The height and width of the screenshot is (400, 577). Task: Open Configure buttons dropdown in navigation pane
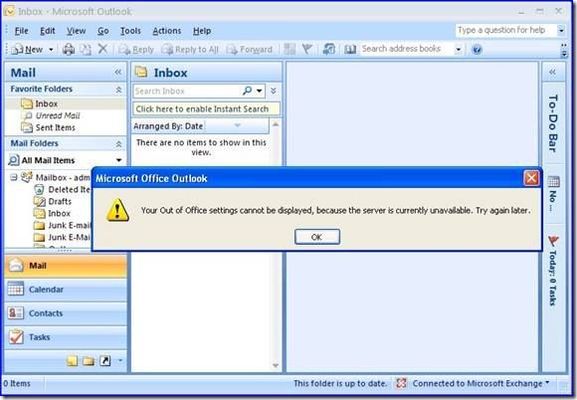(x=120, y=361)
